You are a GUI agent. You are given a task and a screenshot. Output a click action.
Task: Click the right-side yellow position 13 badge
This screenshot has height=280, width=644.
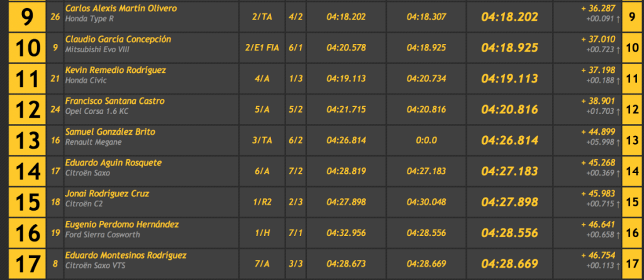[632, 140]
